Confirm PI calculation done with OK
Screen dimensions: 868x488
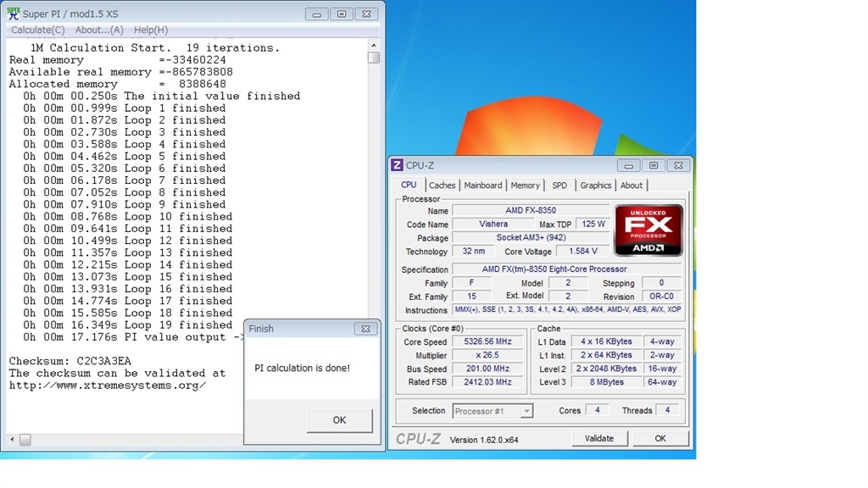[339, 420]
